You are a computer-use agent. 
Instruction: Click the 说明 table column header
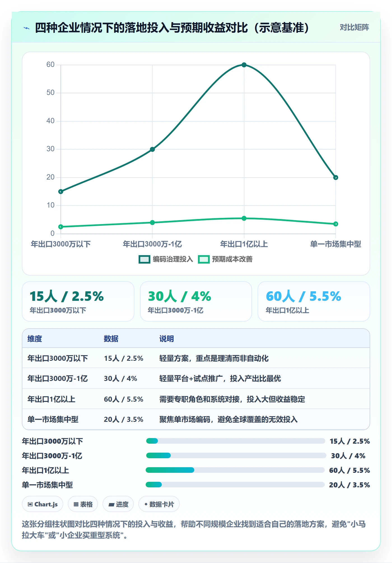tap(167, 339)
